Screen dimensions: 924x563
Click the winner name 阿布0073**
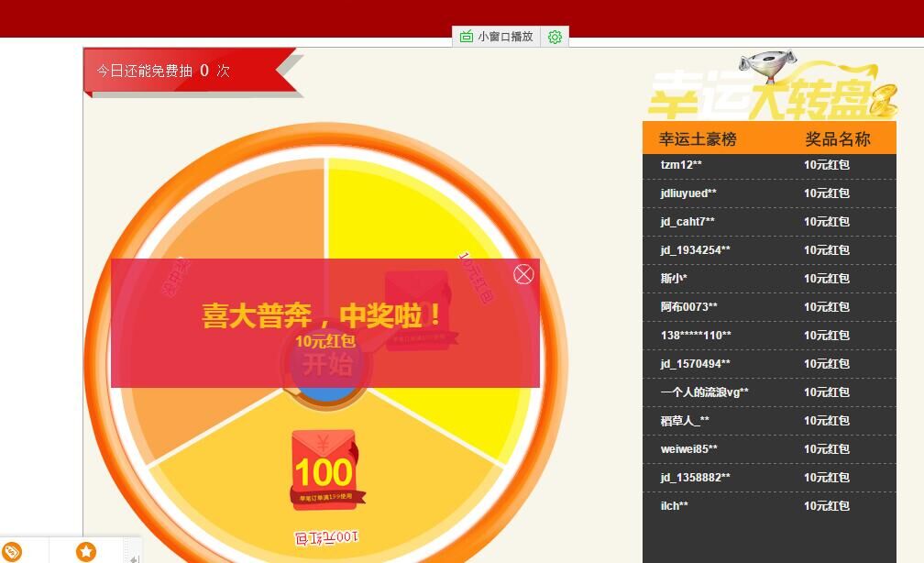(x=689, y=306)
